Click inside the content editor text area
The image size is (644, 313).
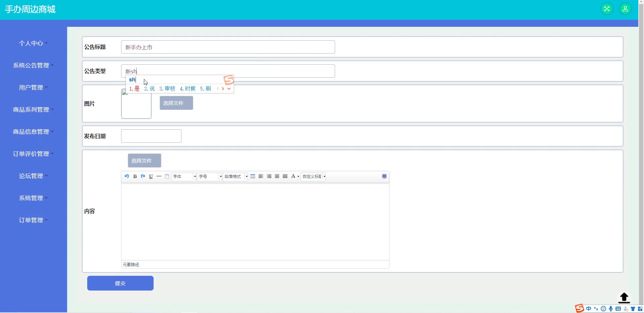[x=255, y=221]
